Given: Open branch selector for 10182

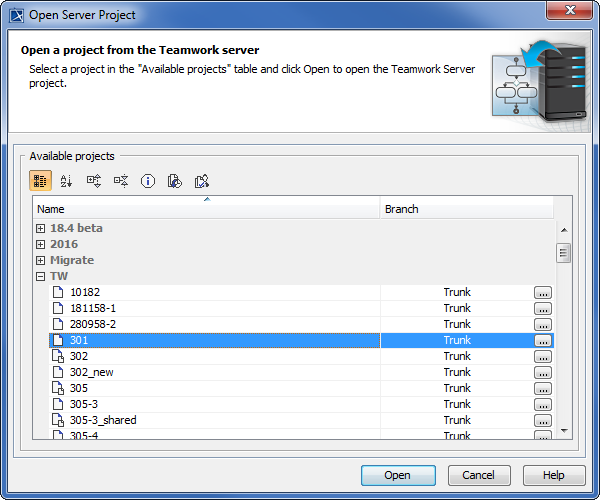Looking at the screenshot, I should (x=543, y=293).
